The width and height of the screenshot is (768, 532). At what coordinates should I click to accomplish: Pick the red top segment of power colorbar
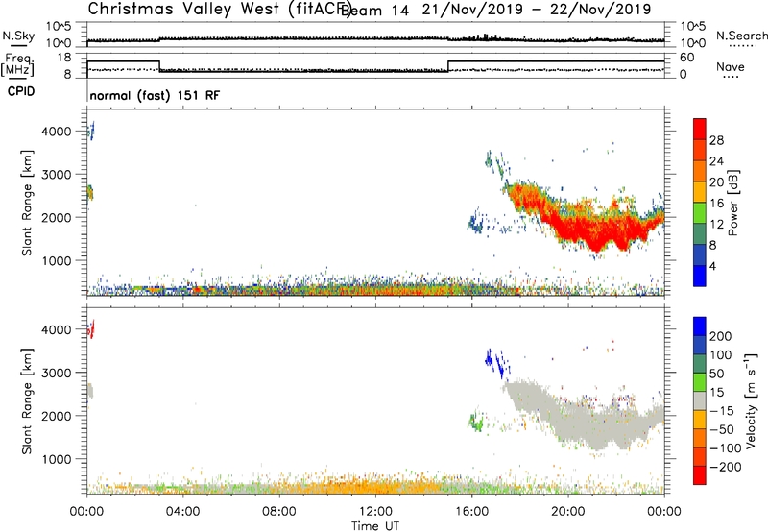pyautogui.click(x=700, y=130)
